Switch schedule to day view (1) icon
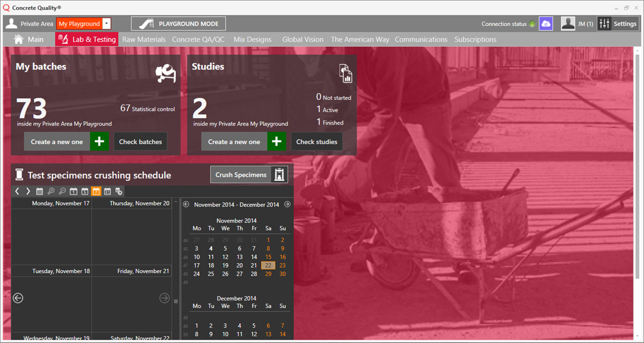644x343 pixels. tap(73, 191)
